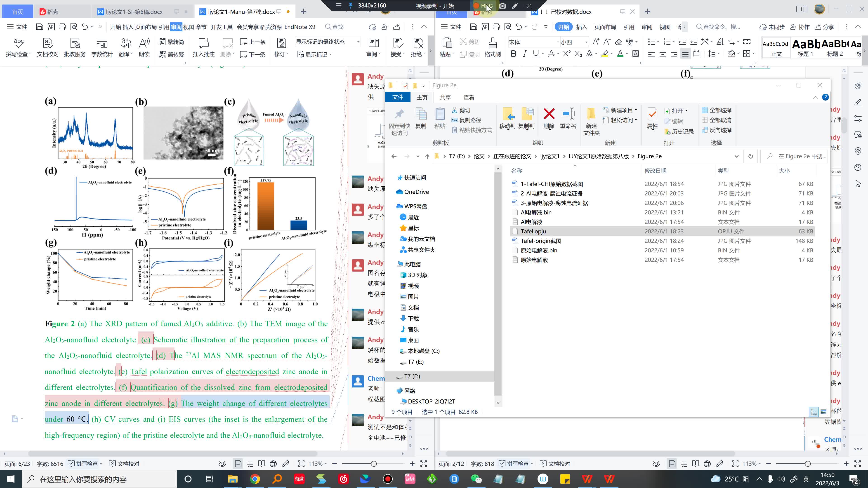Image resolution: width=868 pixels, height=488 pixels.
Task: Click pin to quick access icon in Explorer
Action: (399, 114)
